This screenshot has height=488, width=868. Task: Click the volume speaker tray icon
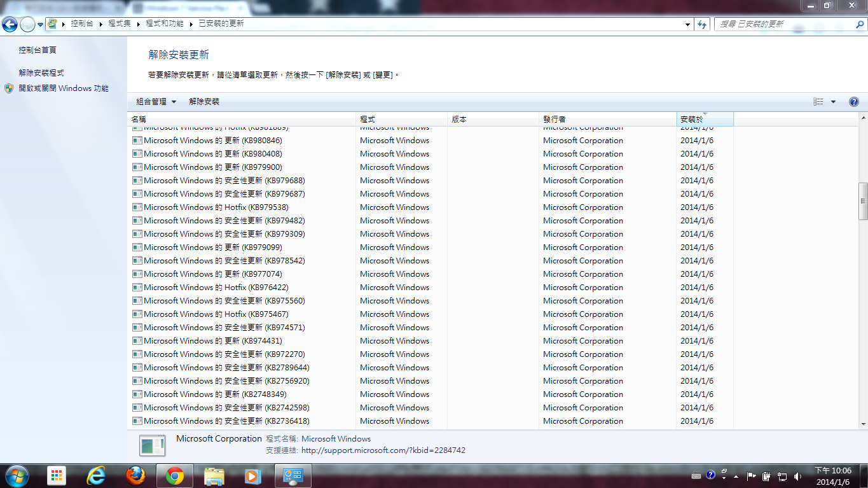click(798, 476)
